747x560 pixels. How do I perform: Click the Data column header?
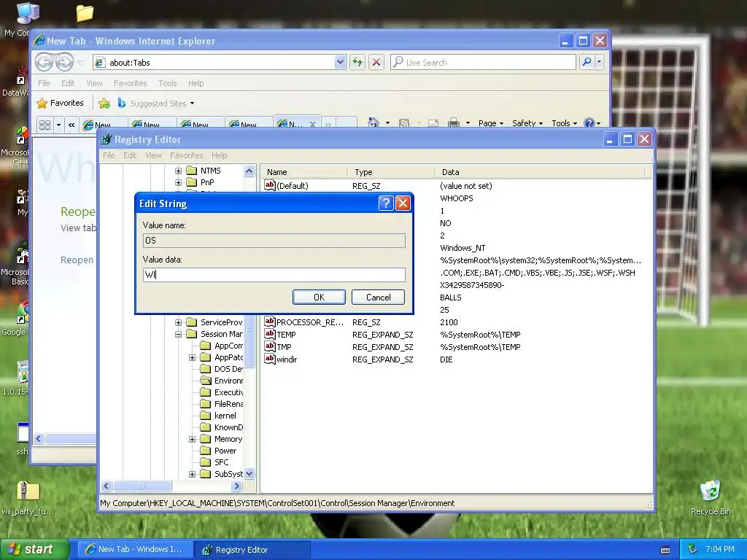[x=541, y=172]
